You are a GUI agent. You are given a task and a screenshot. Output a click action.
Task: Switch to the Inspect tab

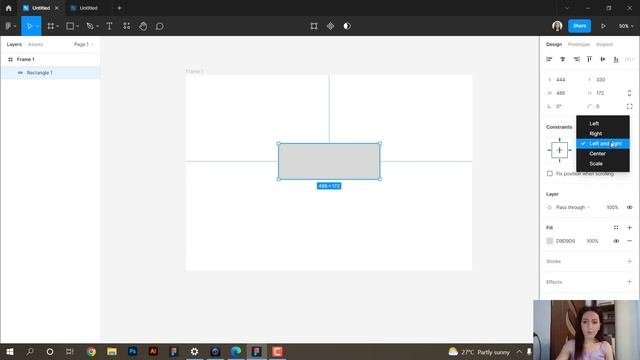click(604, 44)
